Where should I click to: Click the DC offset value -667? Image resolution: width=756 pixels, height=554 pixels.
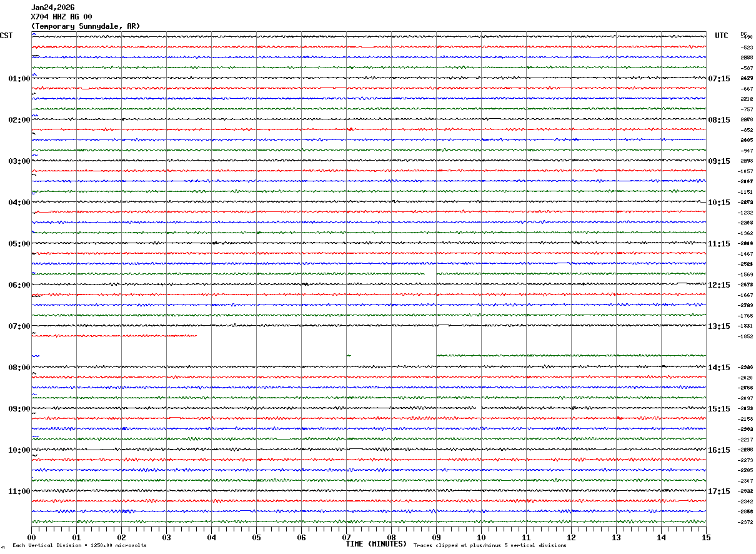point(746,89)
